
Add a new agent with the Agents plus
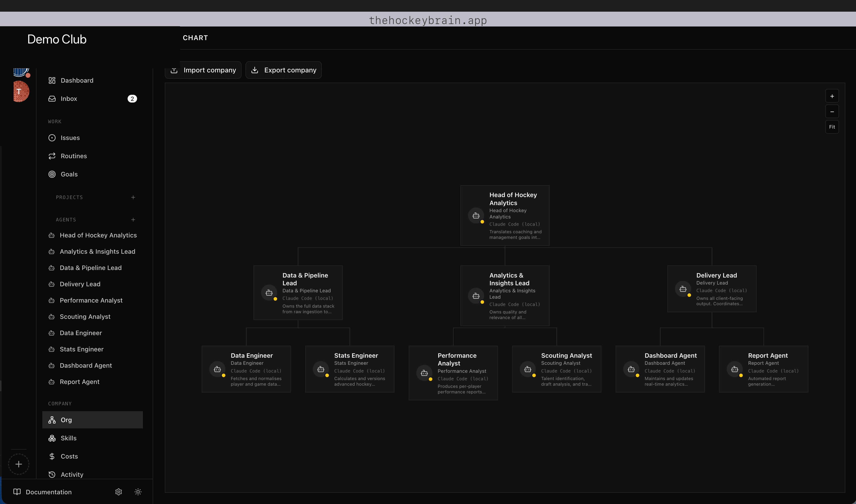[133, 219]
